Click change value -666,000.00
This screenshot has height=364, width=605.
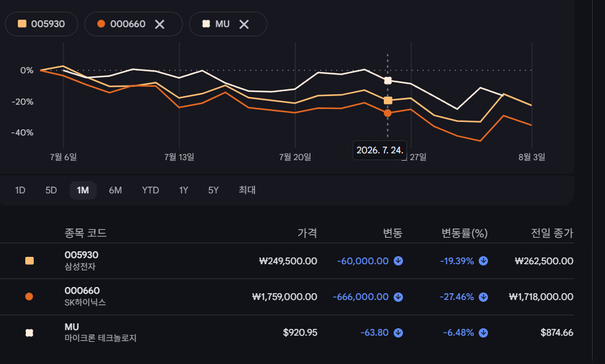[x=360, y=297]
